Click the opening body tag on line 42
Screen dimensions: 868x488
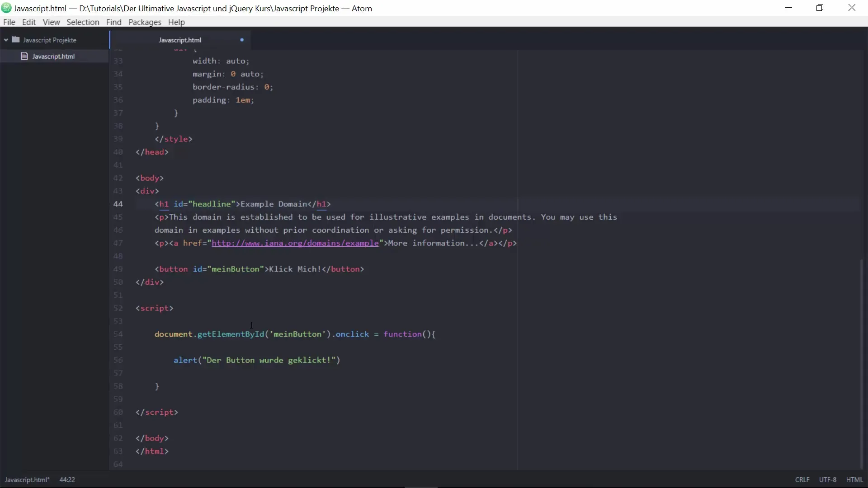150,178
